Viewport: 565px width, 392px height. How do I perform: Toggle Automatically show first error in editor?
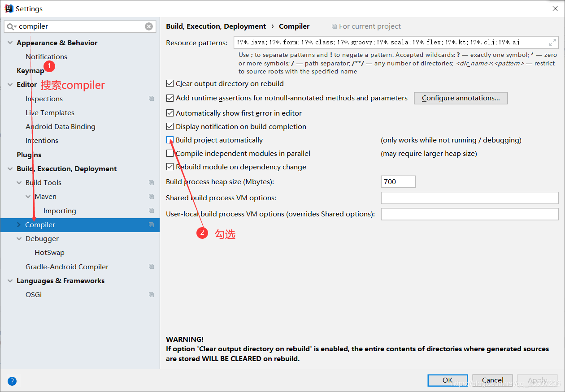pos(170,113)
